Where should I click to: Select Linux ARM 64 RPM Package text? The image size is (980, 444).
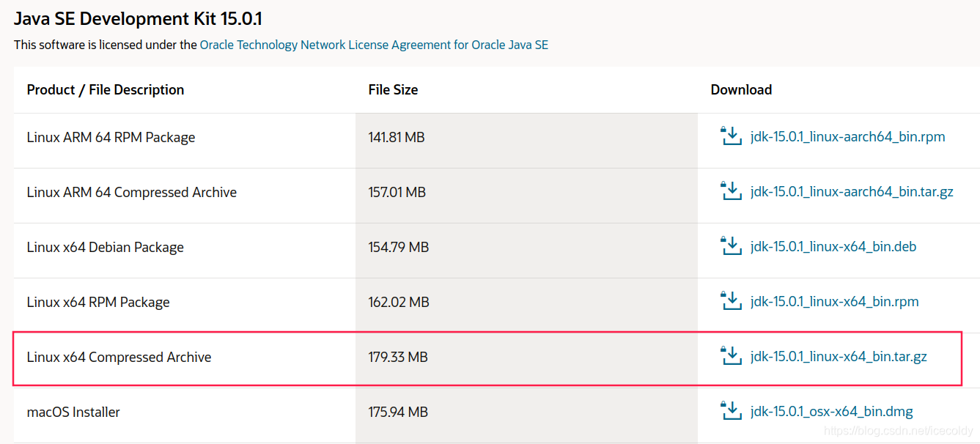click(111, 138)
